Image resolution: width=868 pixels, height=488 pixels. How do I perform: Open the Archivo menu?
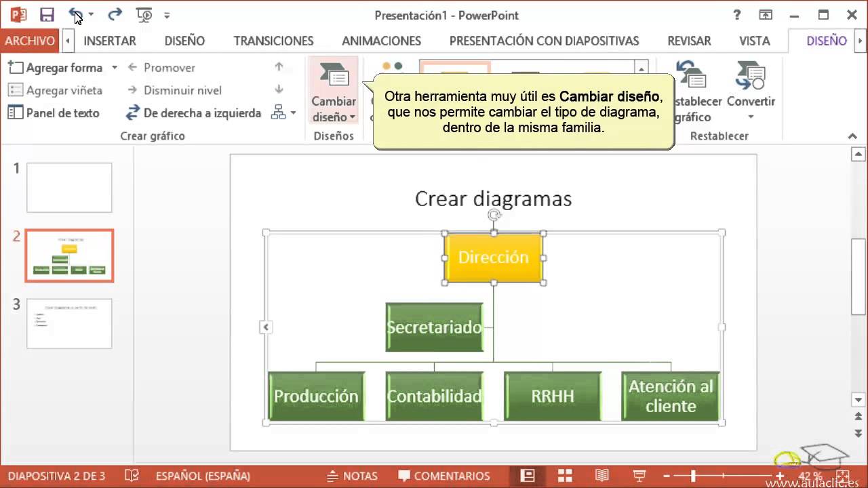point(28,41)
